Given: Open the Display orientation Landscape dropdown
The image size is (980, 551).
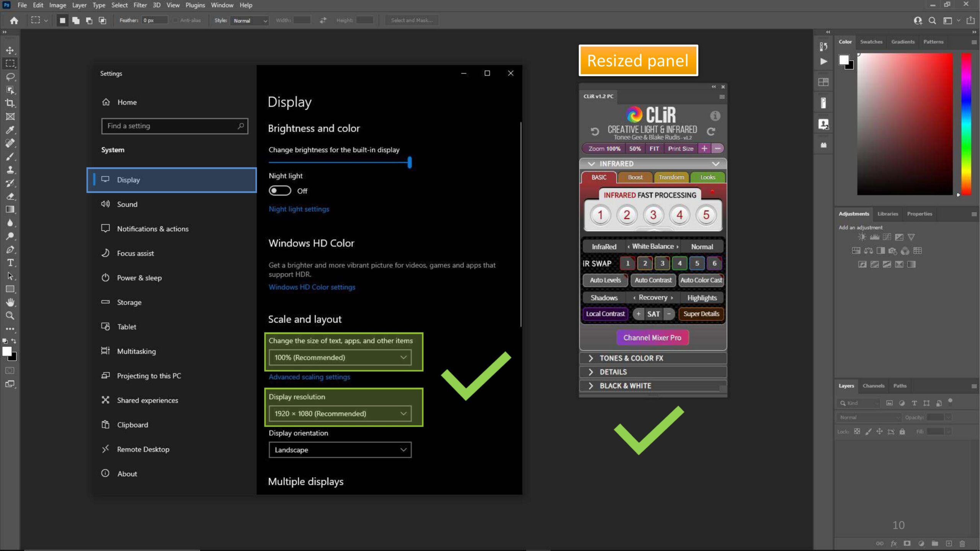Looking at the screenshot, I should [340, 450].
